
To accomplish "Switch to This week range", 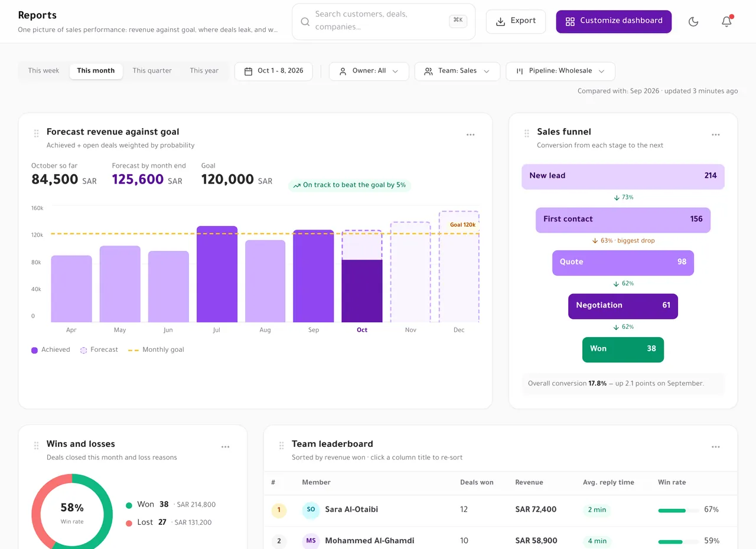I will coord(44,71).
